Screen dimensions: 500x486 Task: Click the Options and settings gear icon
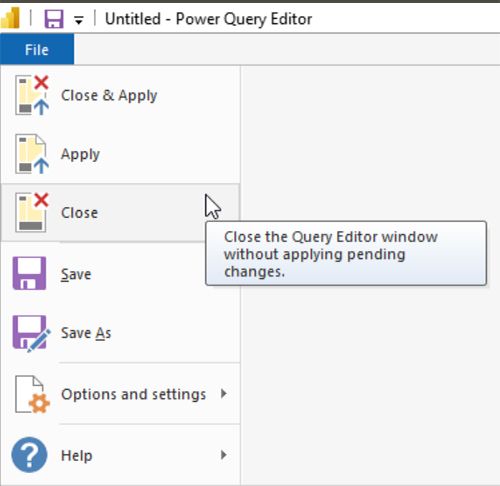(32, 395)
